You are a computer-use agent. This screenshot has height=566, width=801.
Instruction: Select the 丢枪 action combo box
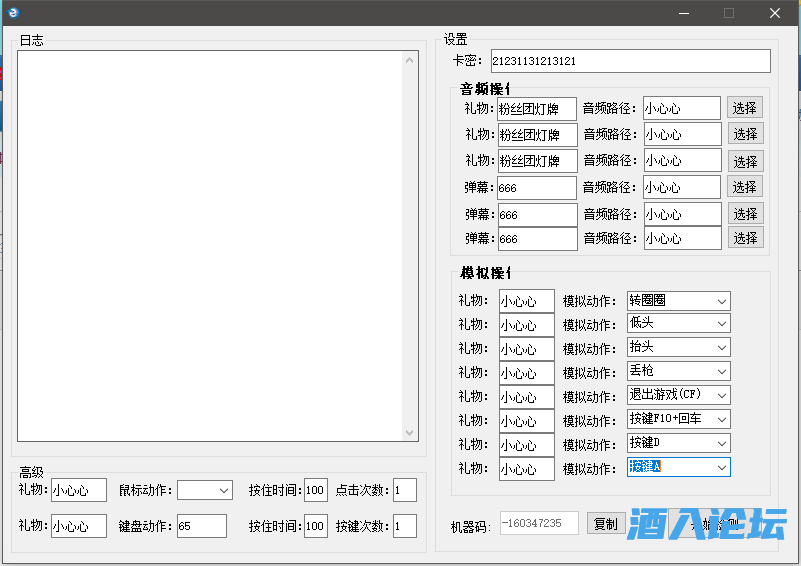[678, 371]
